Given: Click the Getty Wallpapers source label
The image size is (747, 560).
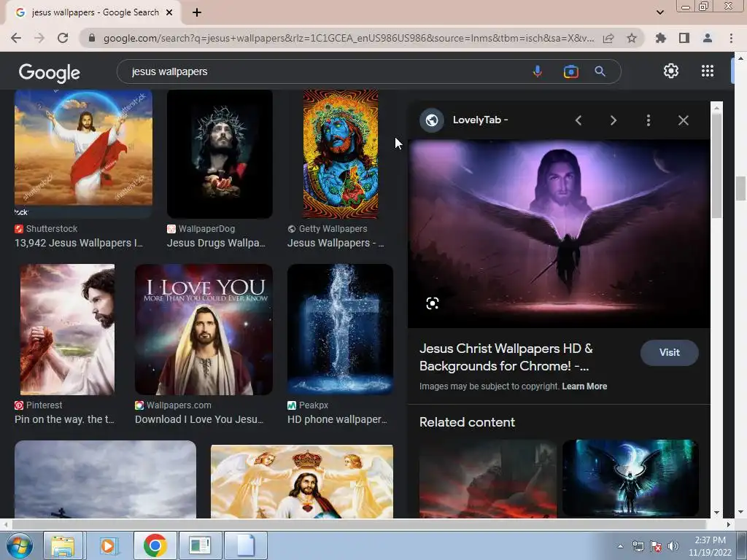Looking at the screenshot, I should [333, 228].
